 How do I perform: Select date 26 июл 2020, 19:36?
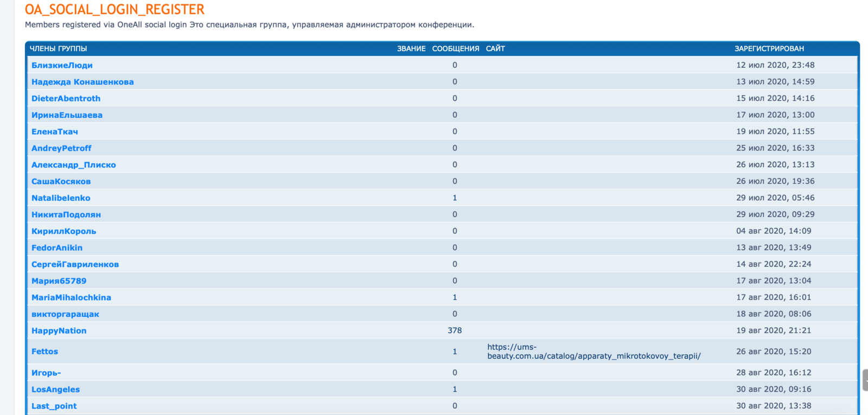775,181
